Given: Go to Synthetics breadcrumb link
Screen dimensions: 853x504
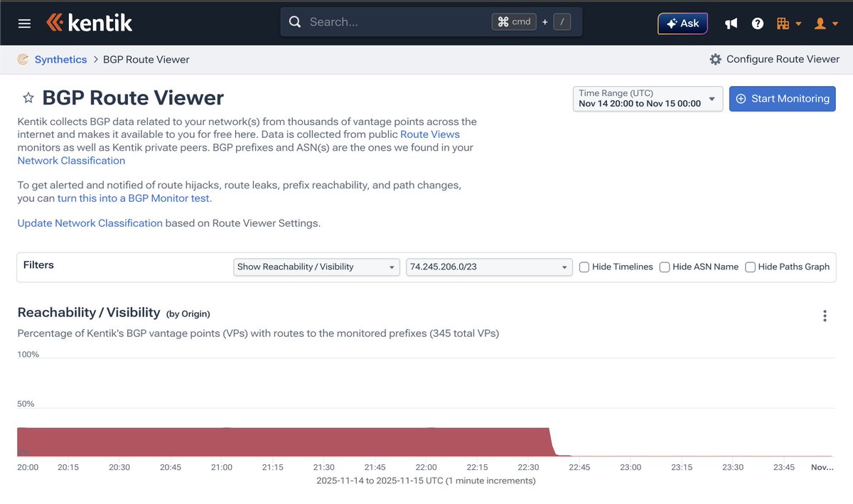Looking at the screenshot, I should tap(60, 60).
